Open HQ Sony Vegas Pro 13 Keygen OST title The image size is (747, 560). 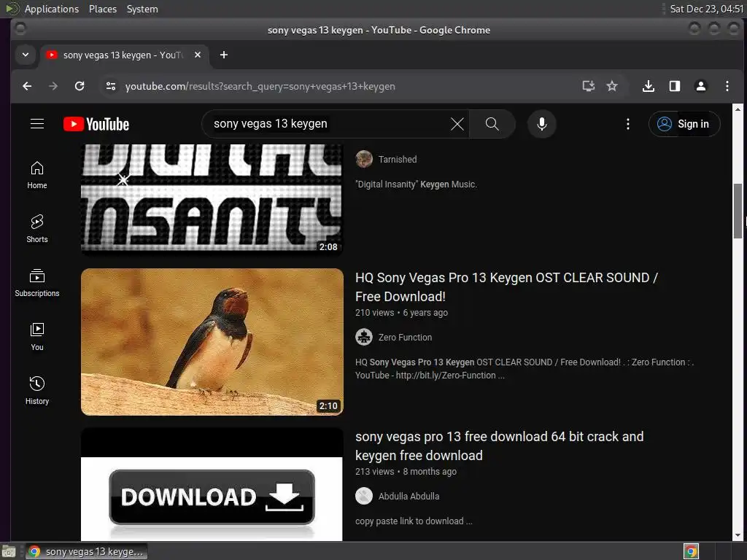(506, 287)
